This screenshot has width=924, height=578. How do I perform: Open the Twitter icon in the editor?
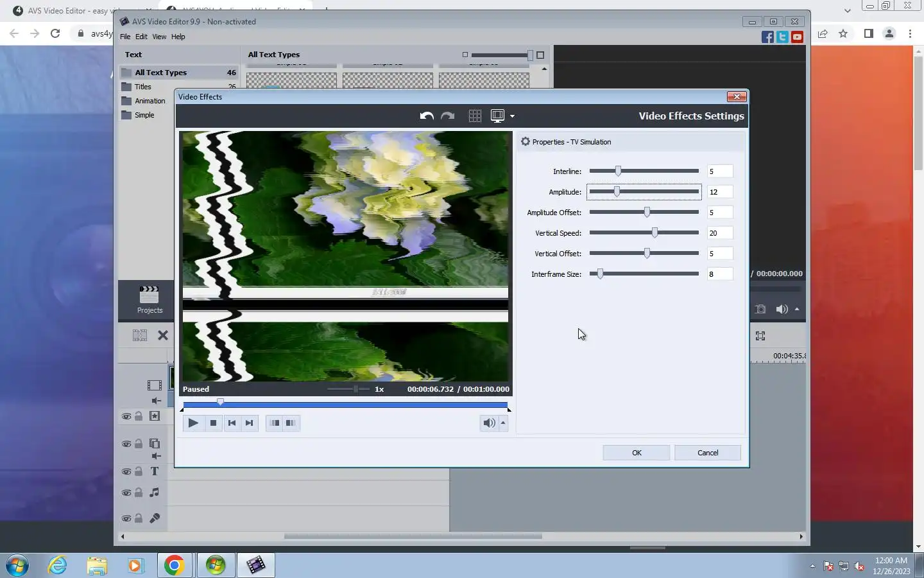point(782,37)
